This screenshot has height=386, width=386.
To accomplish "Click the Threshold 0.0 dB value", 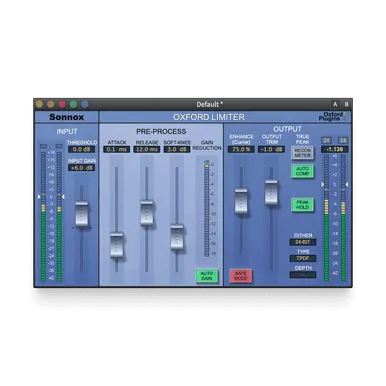I will pos(82,149).
